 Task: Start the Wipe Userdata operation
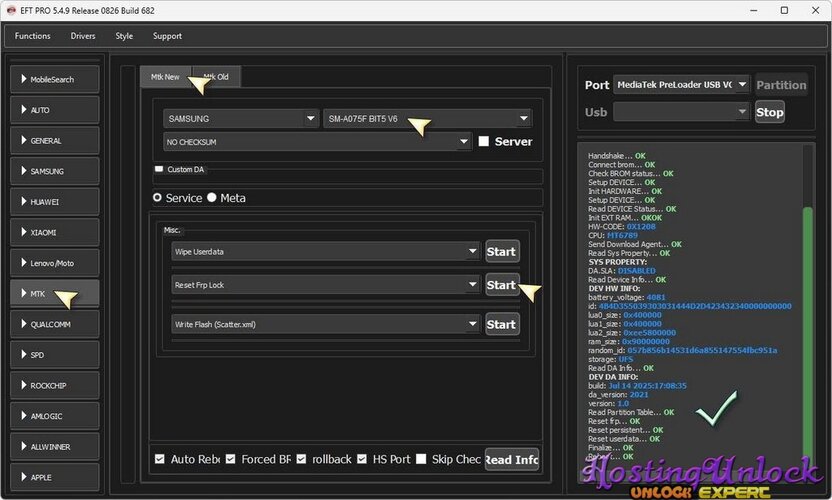coord(501,252)
